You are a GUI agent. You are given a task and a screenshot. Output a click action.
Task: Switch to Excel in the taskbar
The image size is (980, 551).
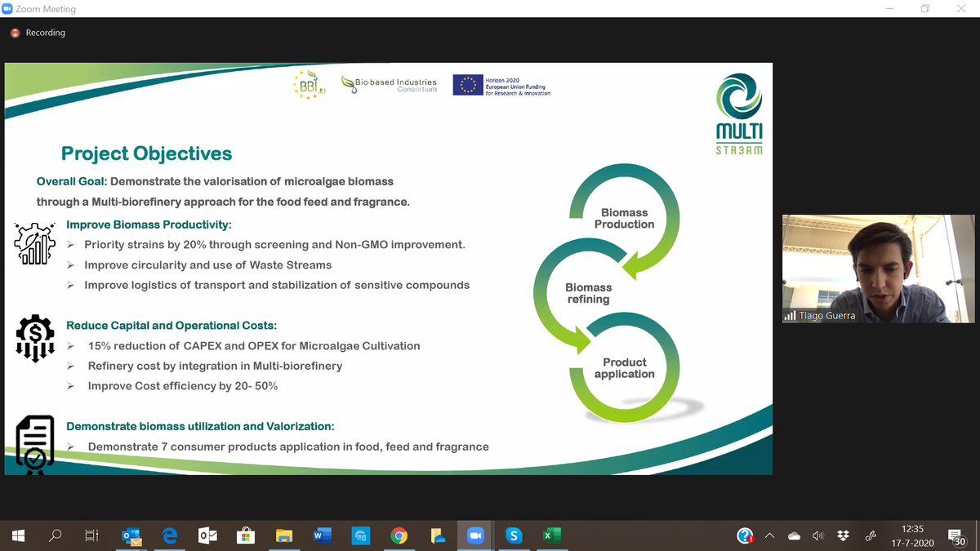point(551,535)
